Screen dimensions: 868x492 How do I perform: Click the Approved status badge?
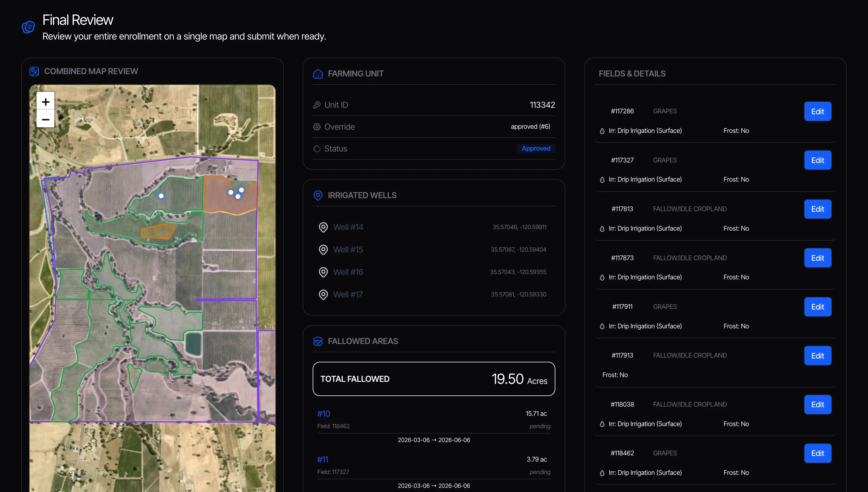point(536,148)
